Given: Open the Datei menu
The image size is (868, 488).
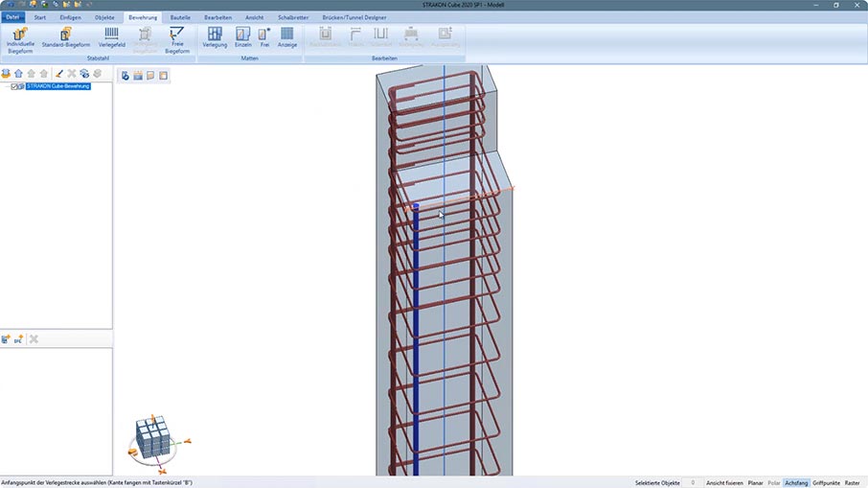Looking at the screenshot, I should (x=12, y=17).
